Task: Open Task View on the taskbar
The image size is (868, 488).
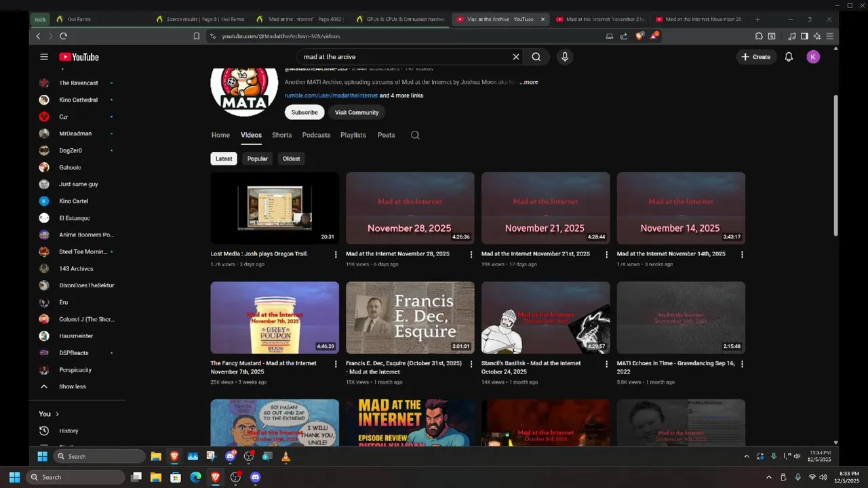Action: (x=136, y=477)
